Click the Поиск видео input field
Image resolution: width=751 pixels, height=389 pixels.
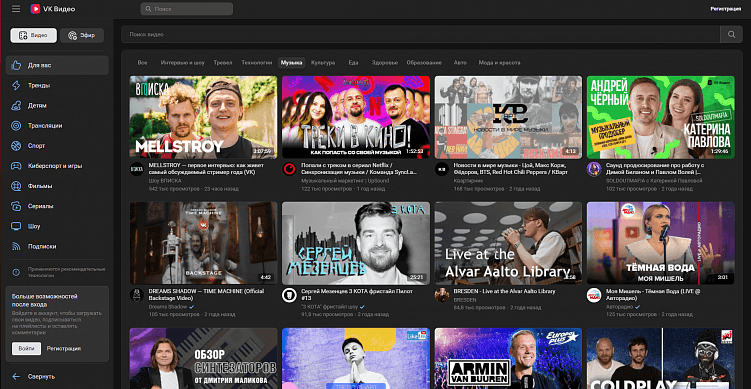[421, 34]
